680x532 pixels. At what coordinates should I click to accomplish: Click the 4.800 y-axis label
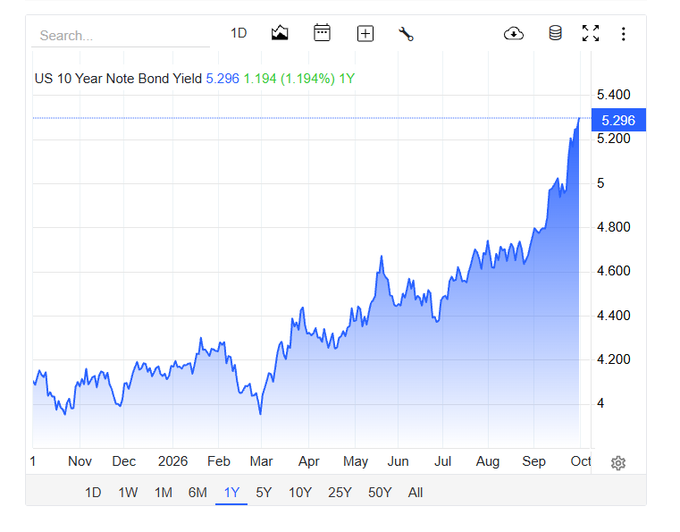(x=613, y=227)
